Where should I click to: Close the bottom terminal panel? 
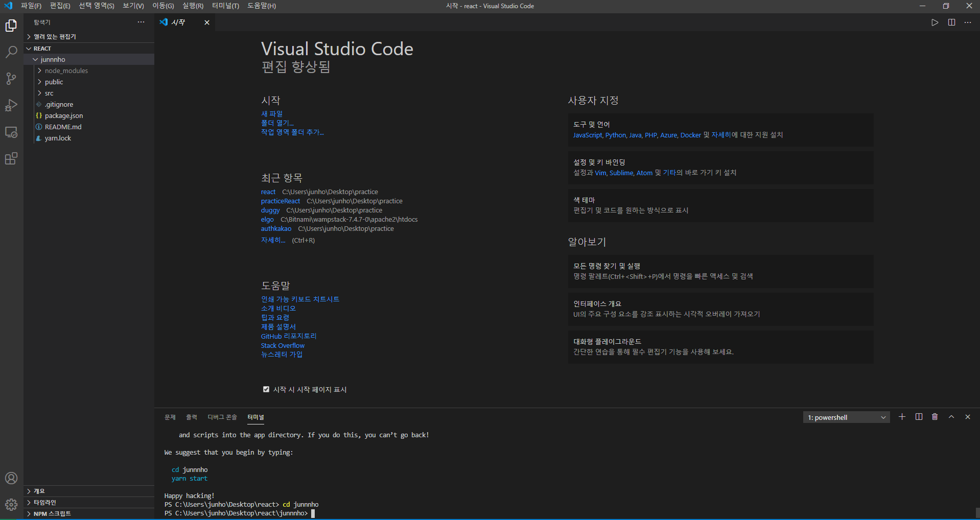[968, 417]
